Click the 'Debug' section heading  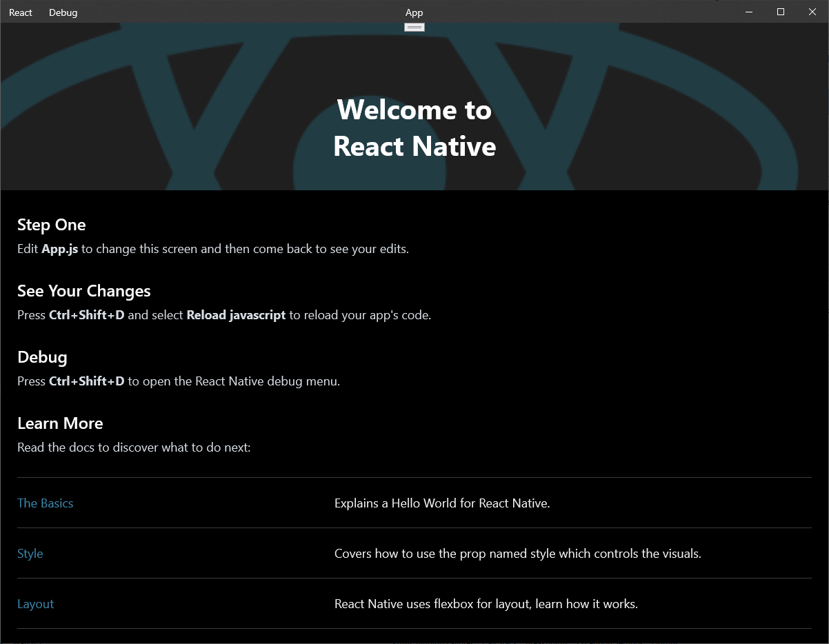coord(42,357)
